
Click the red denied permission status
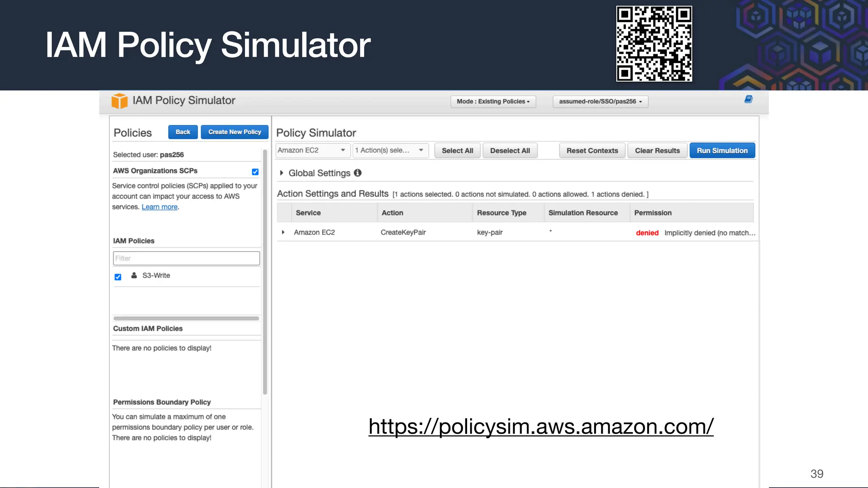(x=647, y=233)
